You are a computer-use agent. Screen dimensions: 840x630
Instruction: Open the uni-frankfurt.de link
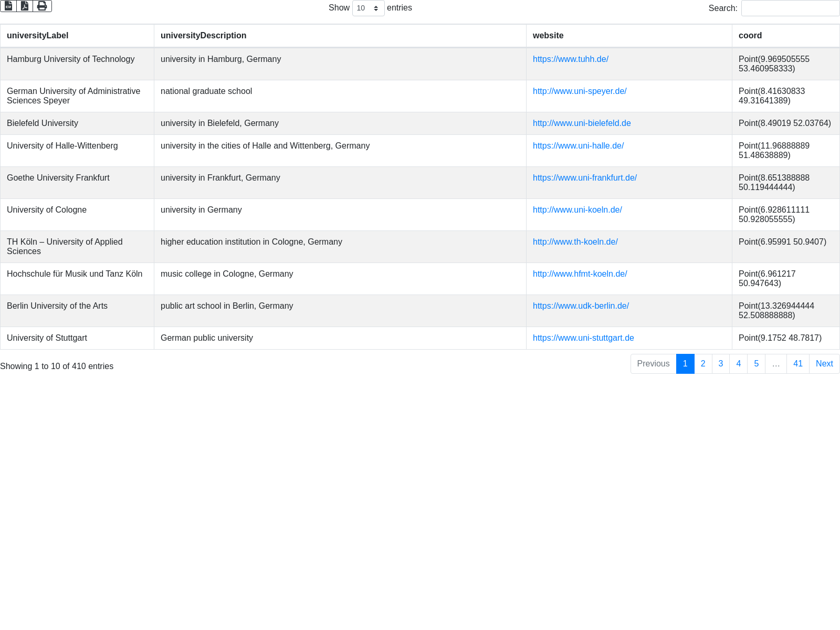pos(584,178)
